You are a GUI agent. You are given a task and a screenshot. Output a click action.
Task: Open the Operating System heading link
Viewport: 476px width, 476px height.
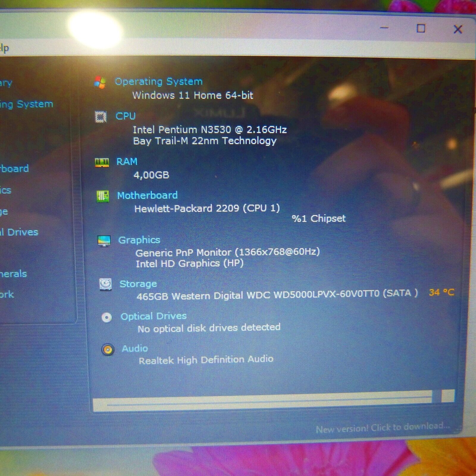point(159,82)
